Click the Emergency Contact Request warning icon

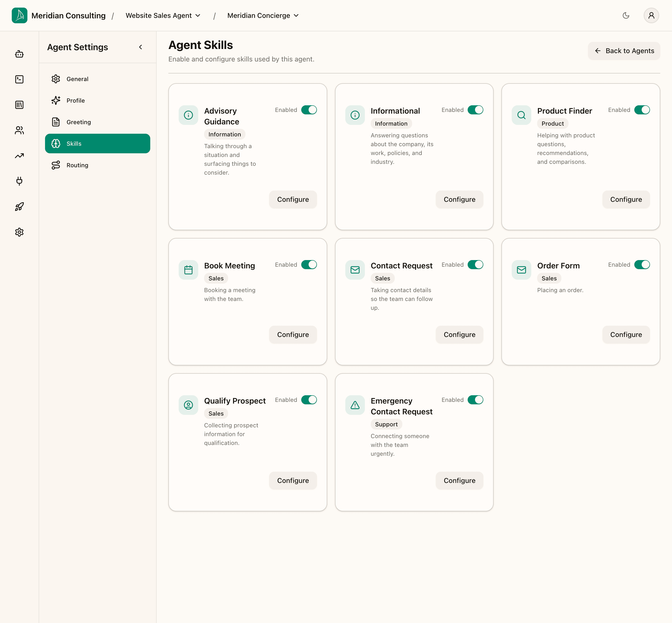[355, 405]
